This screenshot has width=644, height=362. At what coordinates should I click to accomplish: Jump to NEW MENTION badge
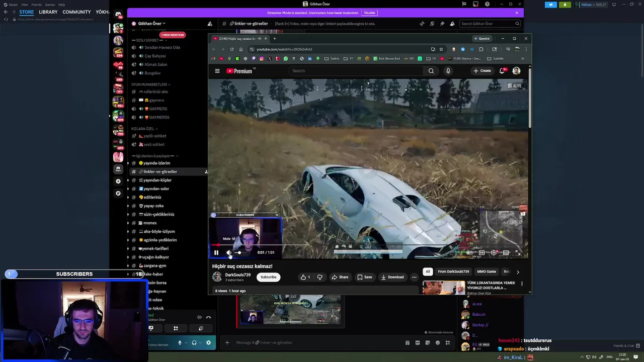pyautogui.click(x=172, y=35)
